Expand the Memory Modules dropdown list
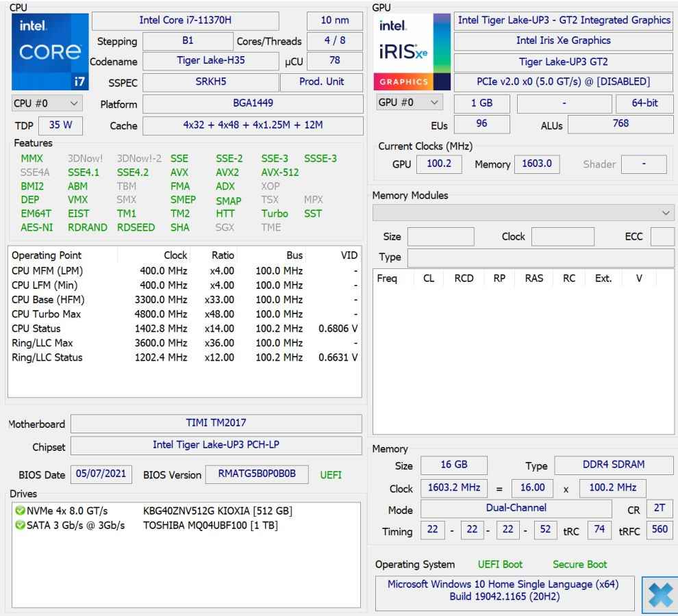 pyautogui.click(x=523, y=213)
